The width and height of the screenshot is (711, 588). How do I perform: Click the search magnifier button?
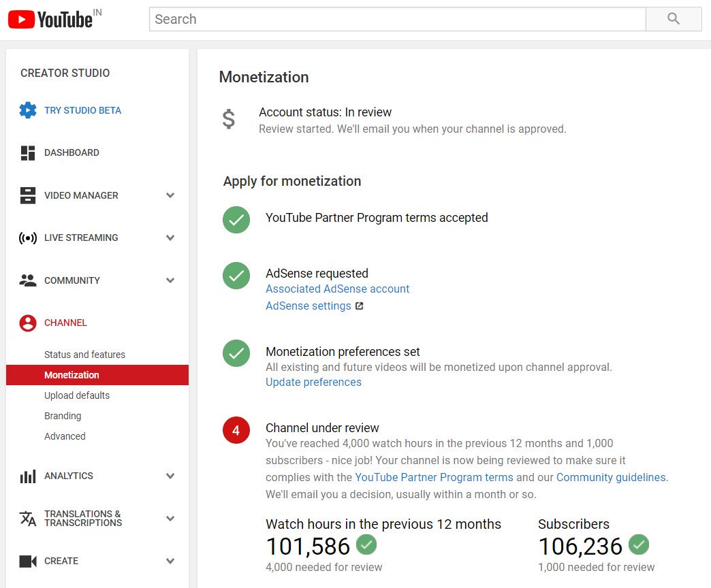pos(674,19)
